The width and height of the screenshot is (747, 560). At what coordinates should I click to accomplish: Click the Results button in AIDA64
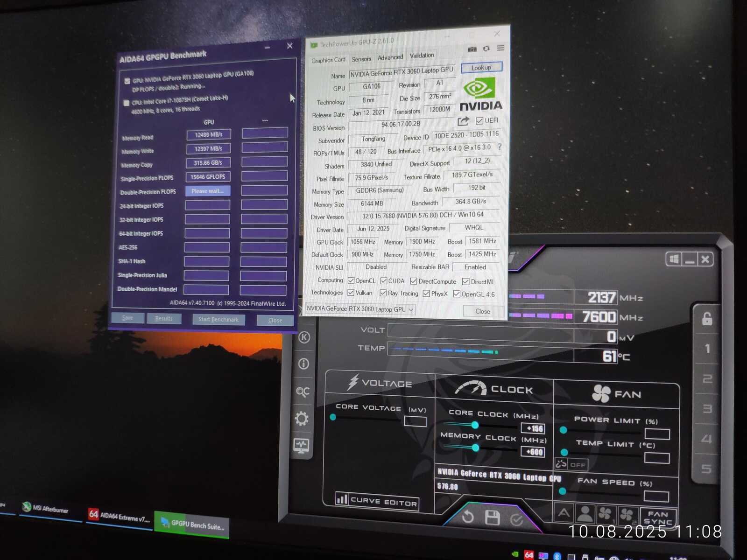[x=164, y=318]
